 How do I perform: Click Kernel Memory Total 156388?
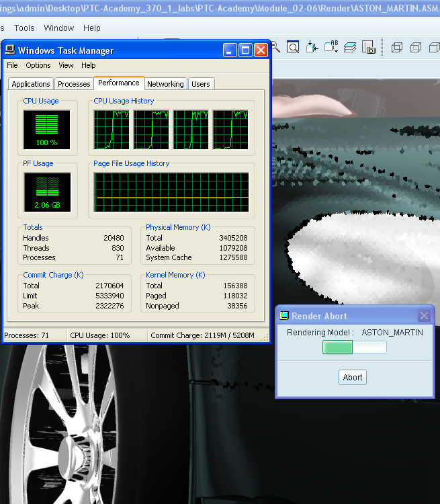236,286
